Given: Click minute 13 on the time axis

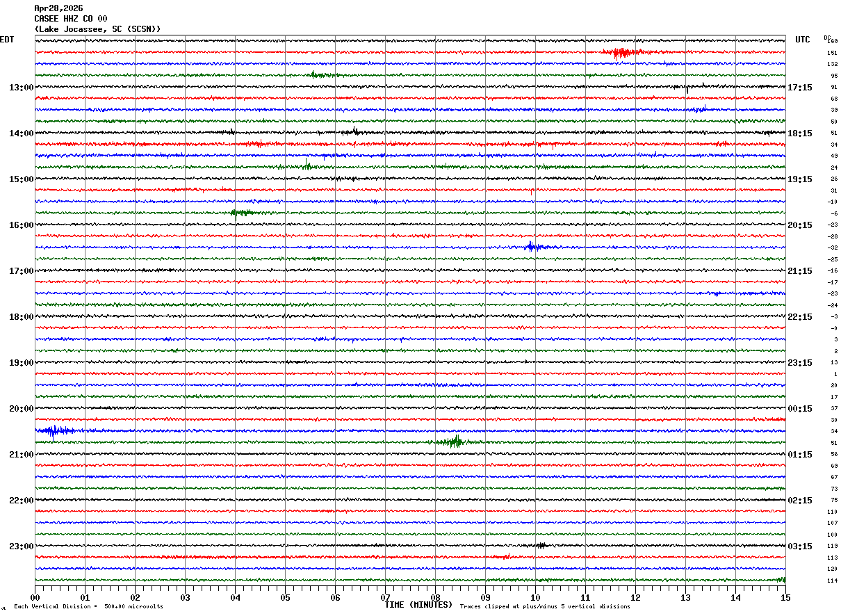Looking at the screenshot, I should click(685, 597).
